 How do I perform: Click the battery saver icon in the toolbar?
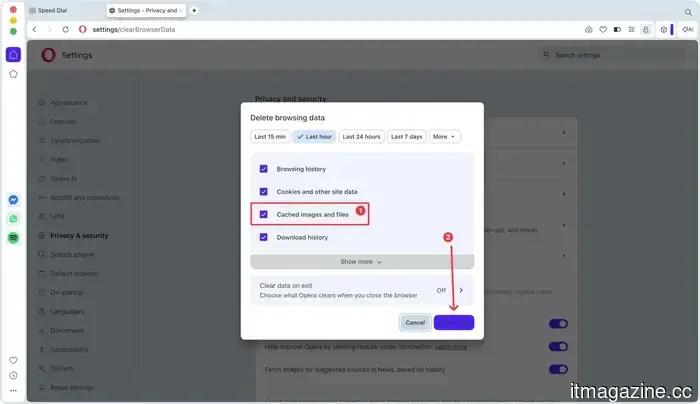coord(617,29)
